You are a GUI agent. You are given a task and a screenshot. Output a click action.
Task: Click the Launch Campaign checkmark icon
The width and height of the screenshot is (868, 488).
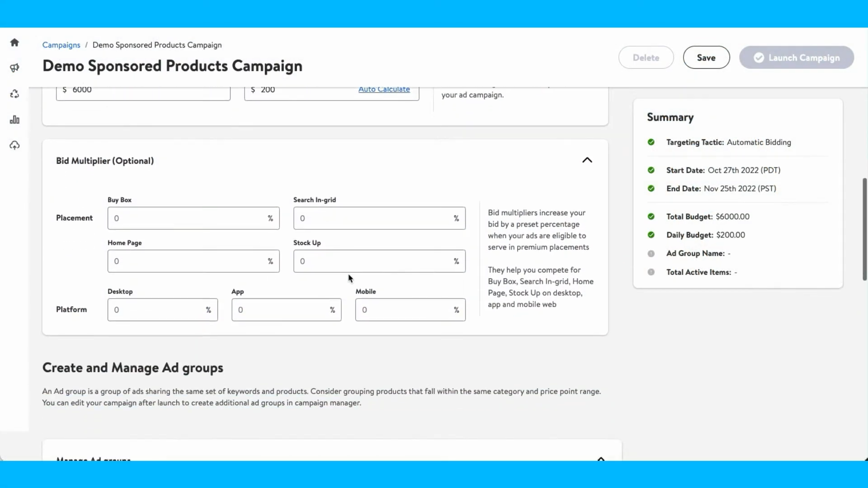(x=759, y=58)
